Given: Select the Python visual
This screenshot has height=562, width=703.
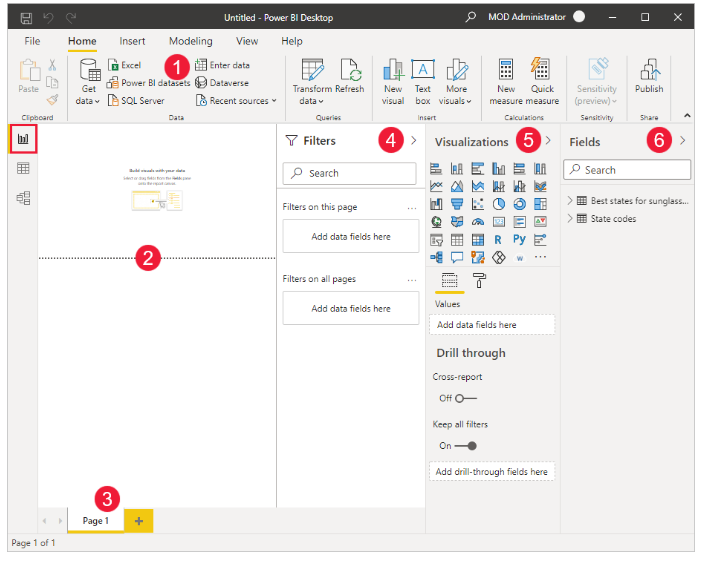Looking at the screenshot, I should pyautogui.click(x=520, y=240).
